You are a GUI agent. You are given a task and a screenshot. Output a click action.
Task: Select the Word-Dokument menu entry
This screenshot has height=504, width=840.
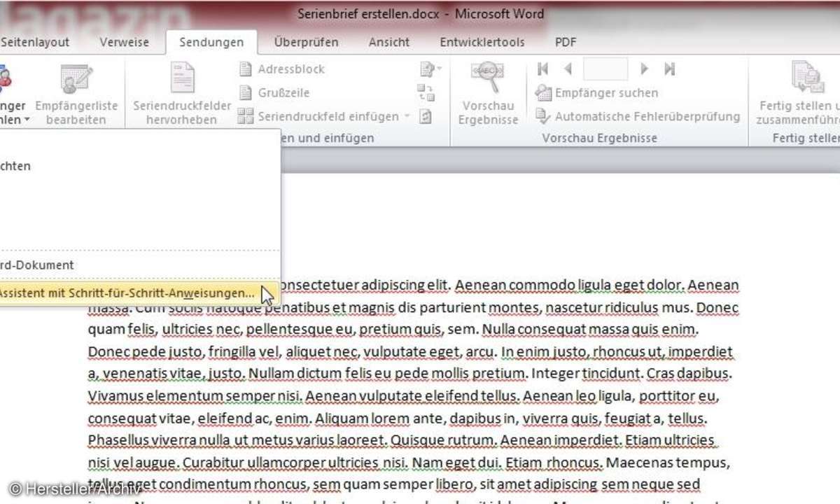coord(140,265)
